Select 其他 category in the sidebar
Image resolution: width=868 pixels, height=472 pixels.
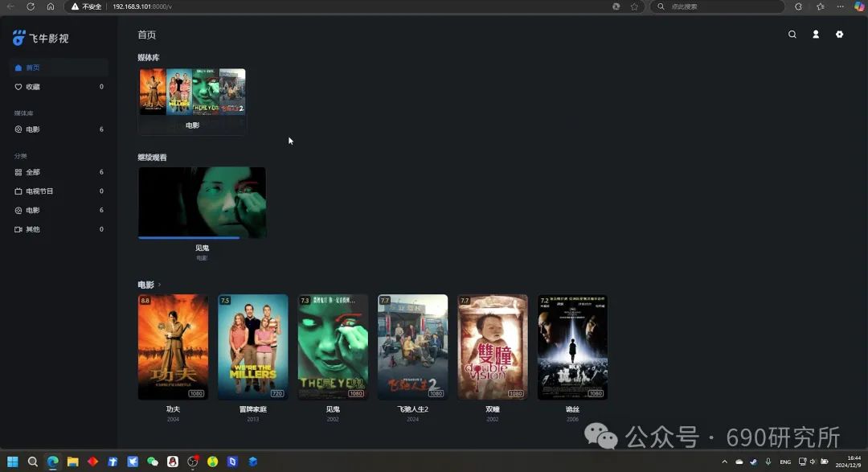click(x=59, y=229)
